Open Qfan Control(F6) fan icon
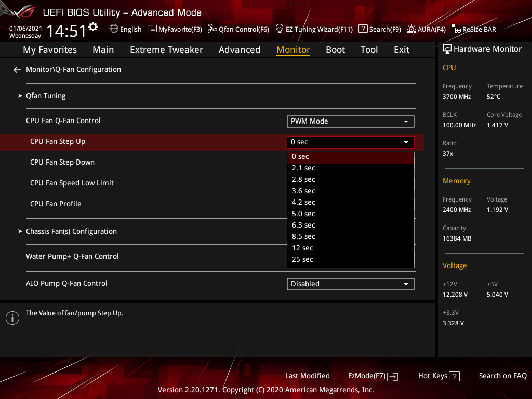 pos(212,29)
